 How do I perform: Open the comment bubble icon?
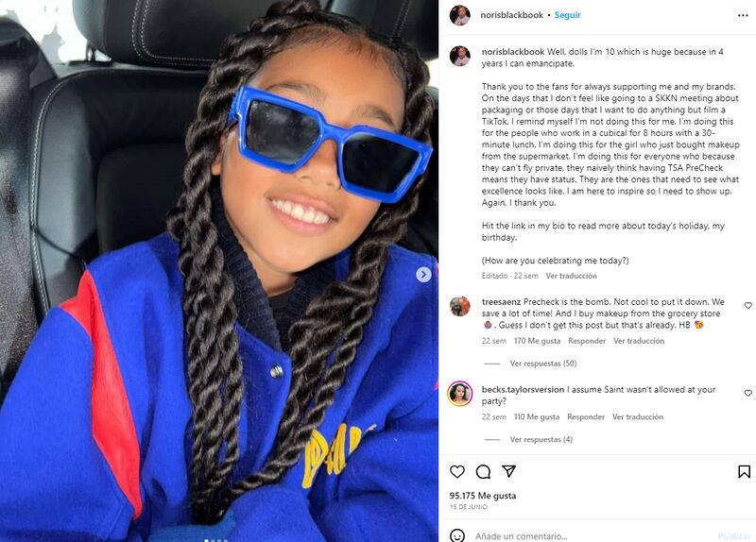coord(483,472)
